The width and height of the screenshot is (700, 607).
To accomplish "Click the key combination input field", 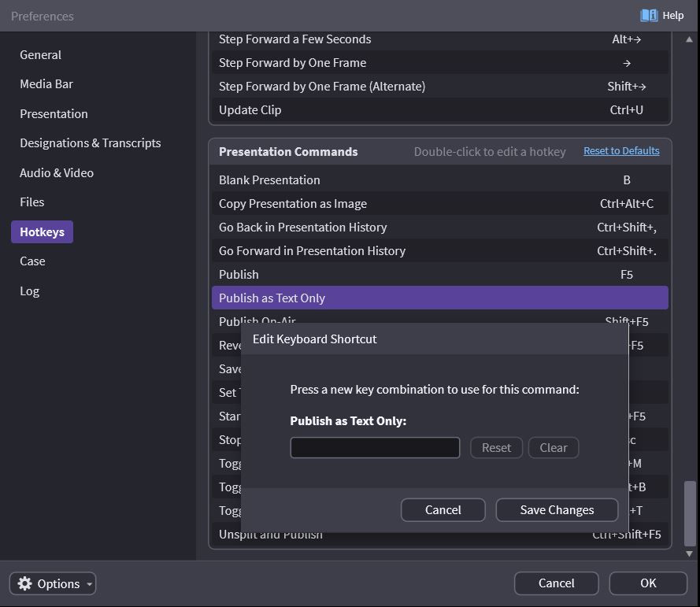I will 375,448.
